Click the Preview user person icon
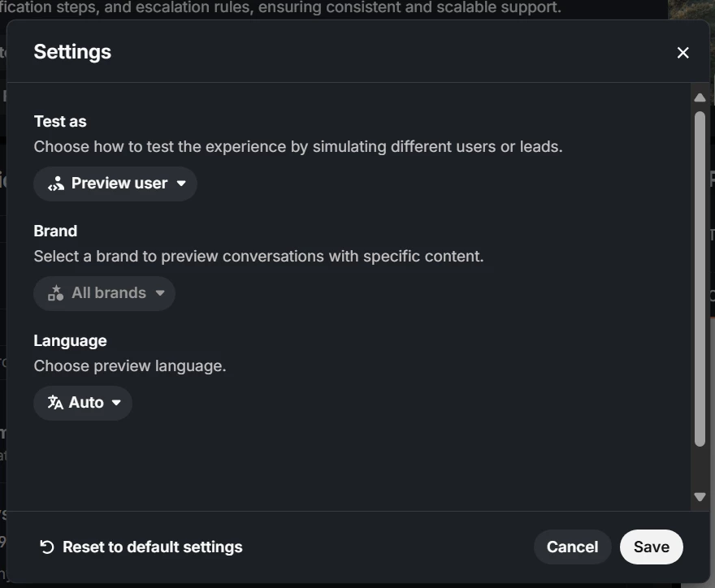 pyautogui.click(x=56, y=184)
